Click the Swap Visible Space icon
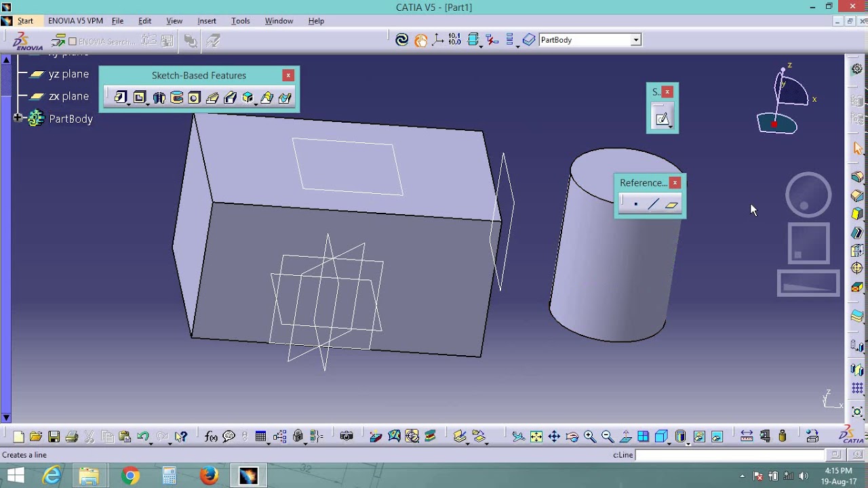868x488 pixels. tap(717, 436)
